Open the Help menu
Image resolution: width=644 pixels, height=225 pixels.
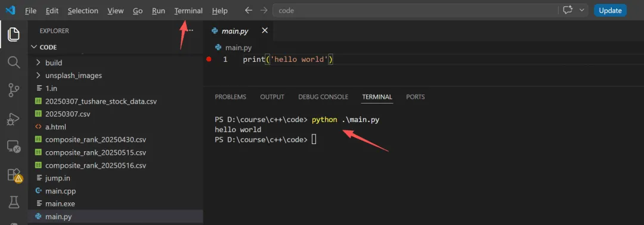click(219, 11)
